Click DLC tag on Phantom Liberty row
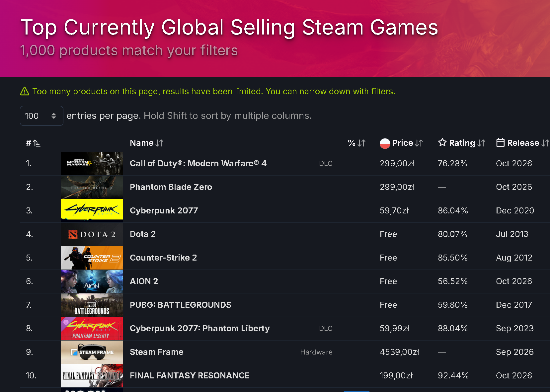Screen dimensions: 550x392 point(326,329)
